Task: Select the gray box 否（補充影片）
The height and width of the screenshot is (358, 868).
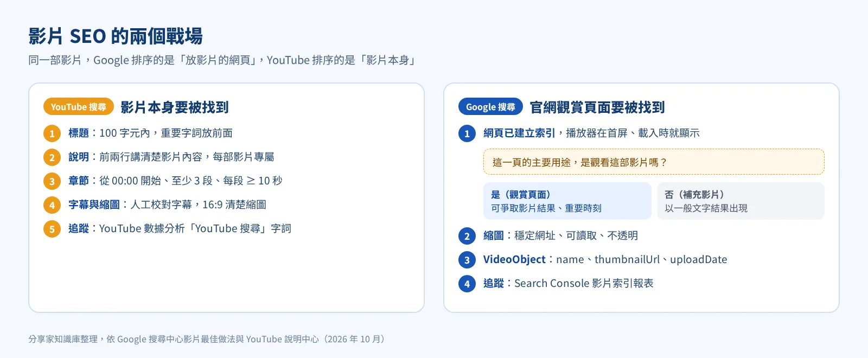Action: point(741,201)
